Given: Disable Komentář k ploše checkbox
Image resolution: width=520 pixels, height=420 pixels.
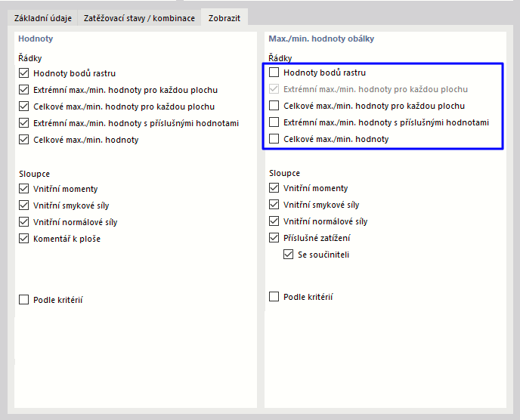Looking at the screenshot, I should click(24, 239).
